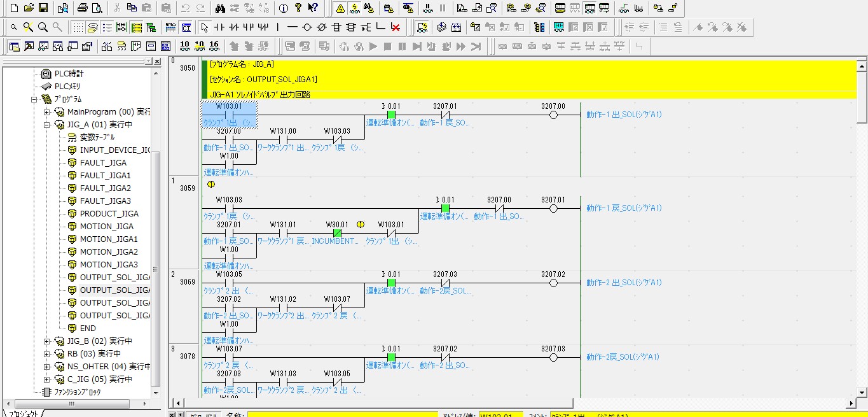Toggle the PLC monitoring toolbar button
The width and height of the screenshot is (868, 417).
click(x=355, y=8)
